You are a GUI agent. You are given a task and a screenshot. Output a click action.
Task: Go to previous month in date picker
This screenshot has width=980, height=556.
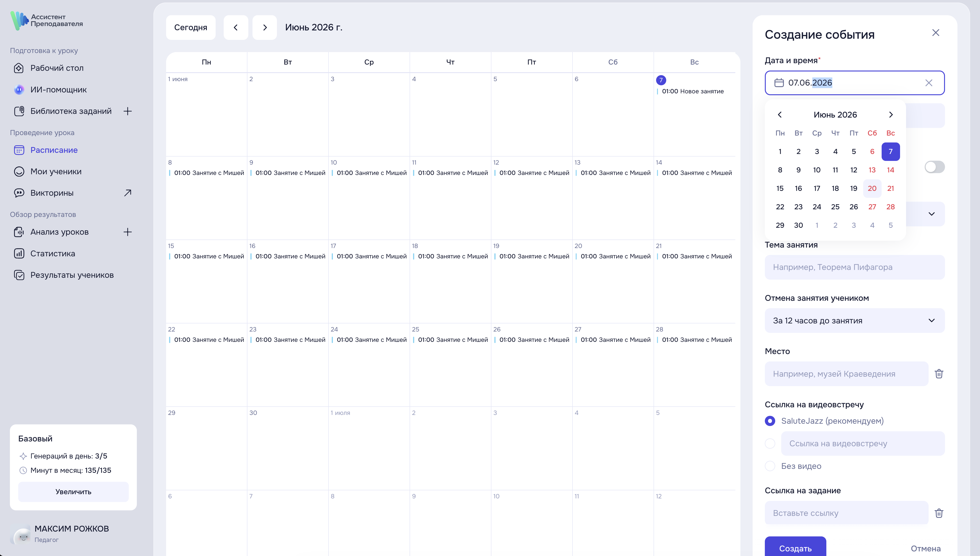(x=780, y=115)
